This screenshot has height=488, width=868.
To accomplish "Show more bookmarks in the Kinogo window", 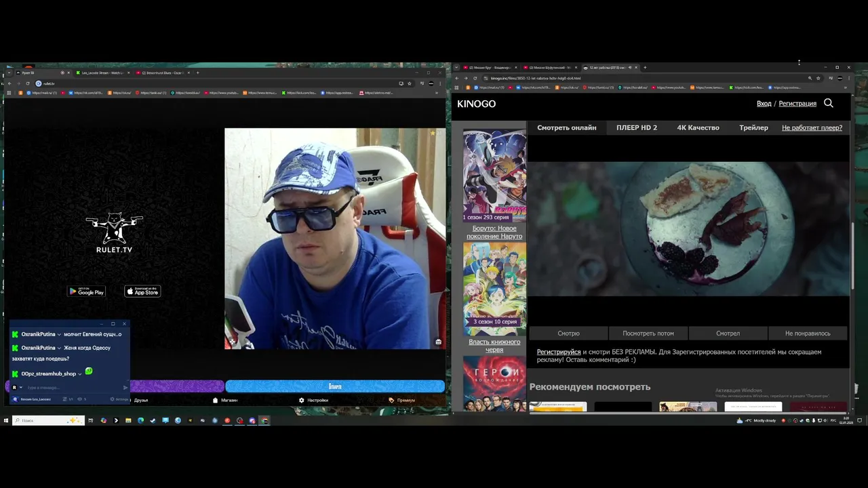I will 846,87.
